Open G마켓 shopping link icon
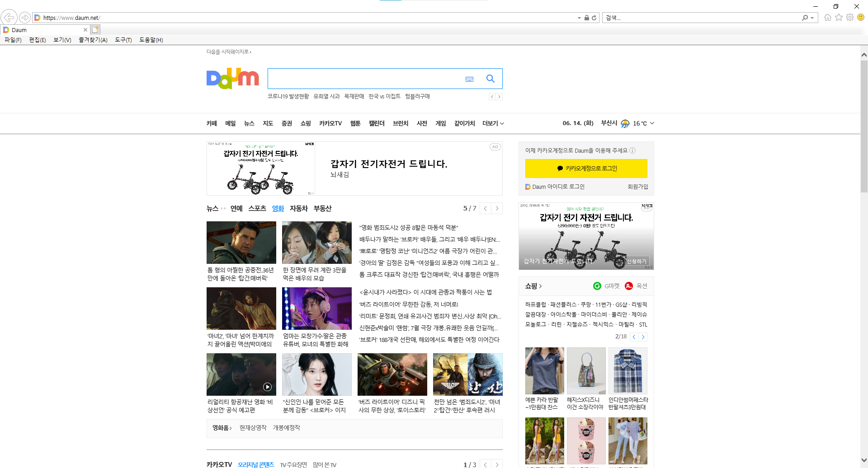 (x=597, y=286)
